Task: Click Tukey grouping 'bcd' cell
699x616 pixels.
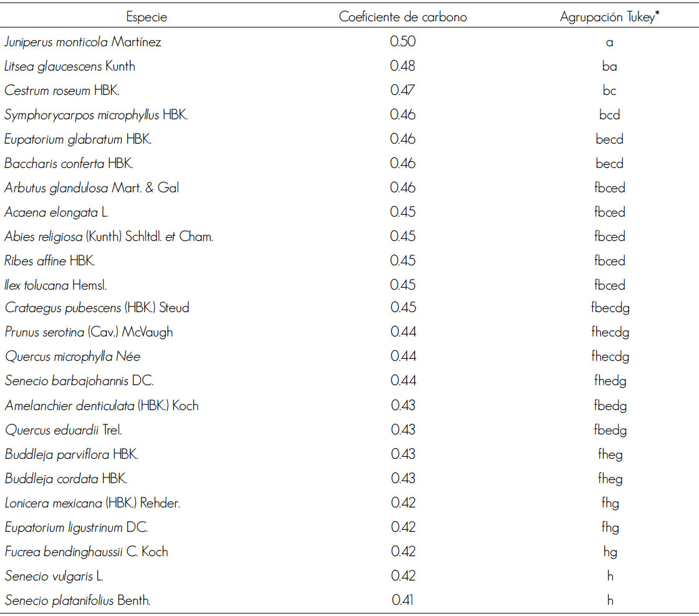Action: pyautogui.click(x=610, y=115)
